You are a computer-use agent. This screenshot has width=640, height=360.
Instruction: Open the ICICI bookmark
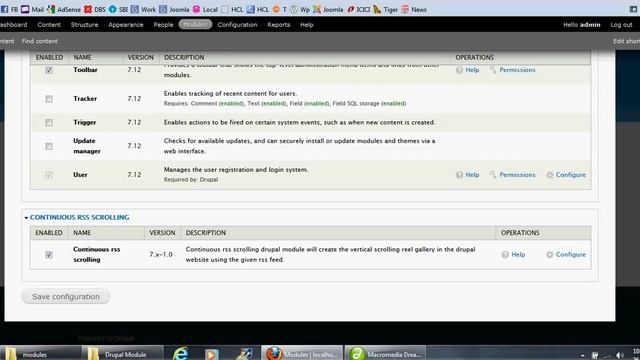[x=358, y=9]
